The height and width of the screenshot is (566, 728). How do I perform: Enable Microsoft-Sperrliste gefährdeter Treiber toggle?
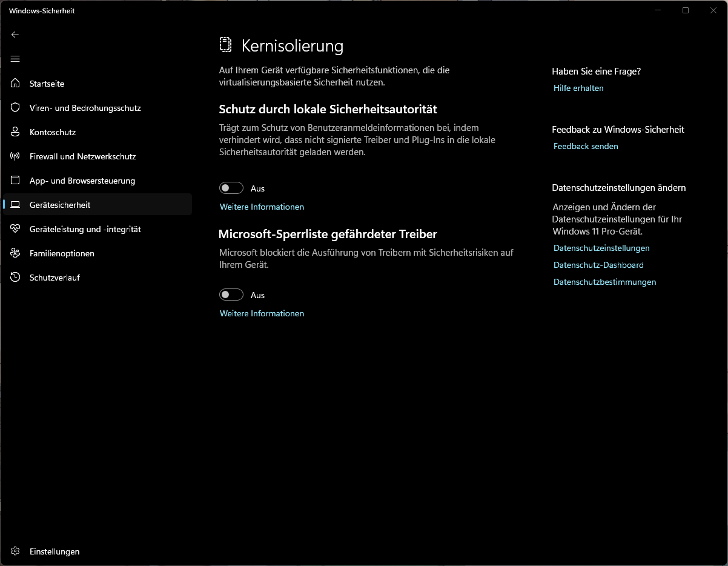pyautogui.click(x=231, y=295)
